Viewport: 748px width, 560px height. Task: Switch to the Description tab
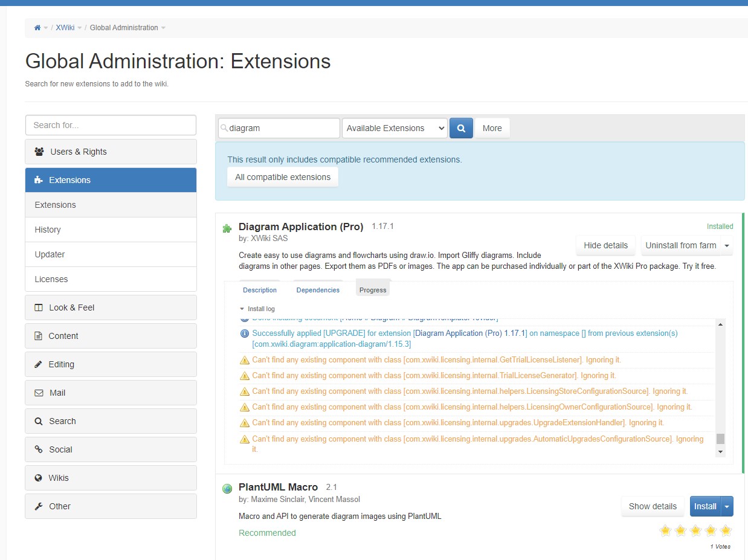260,290
